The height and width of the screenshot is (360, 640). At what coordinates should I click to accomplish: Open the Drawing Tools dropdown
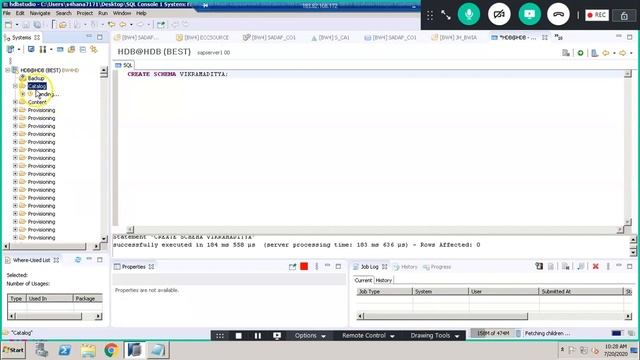pyautogui.click(x=435, y=336)
